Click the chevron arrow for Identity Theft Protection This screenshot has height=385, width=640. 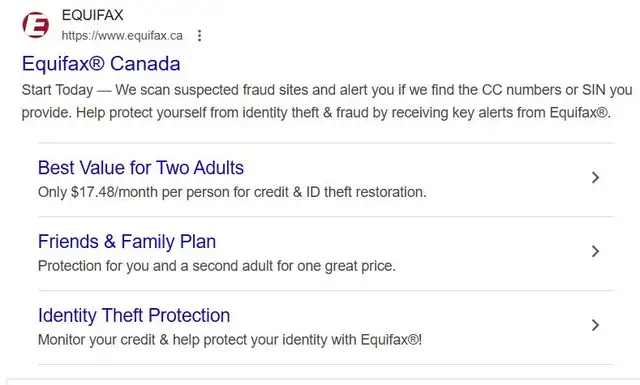coord(596,325)
